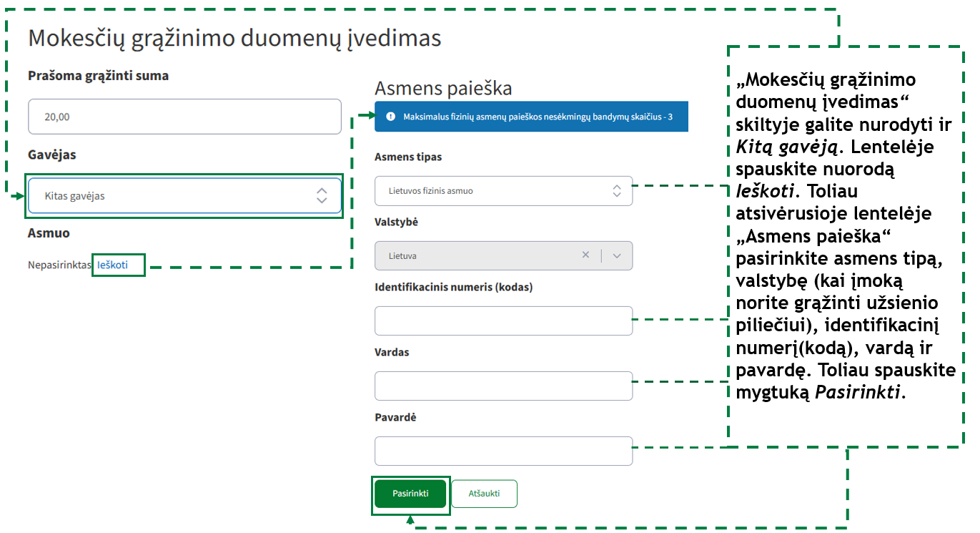Screen dimensions: 980x533
Task: Open the Asmens tipas dropdown
Action: (493, 191)
